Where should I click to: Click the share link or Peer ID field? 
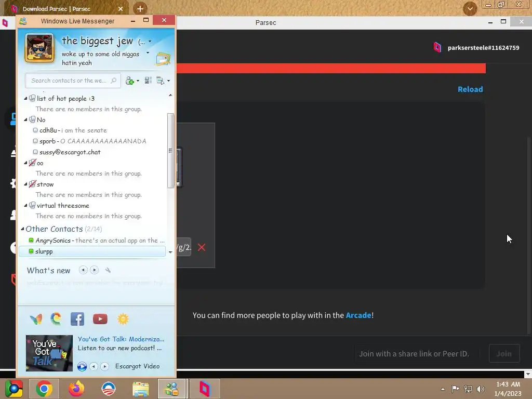click(x=416, y=353)
